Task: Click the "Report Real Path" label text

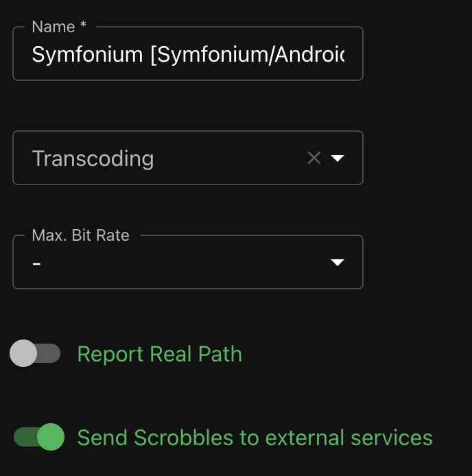Action: point(159,354)
